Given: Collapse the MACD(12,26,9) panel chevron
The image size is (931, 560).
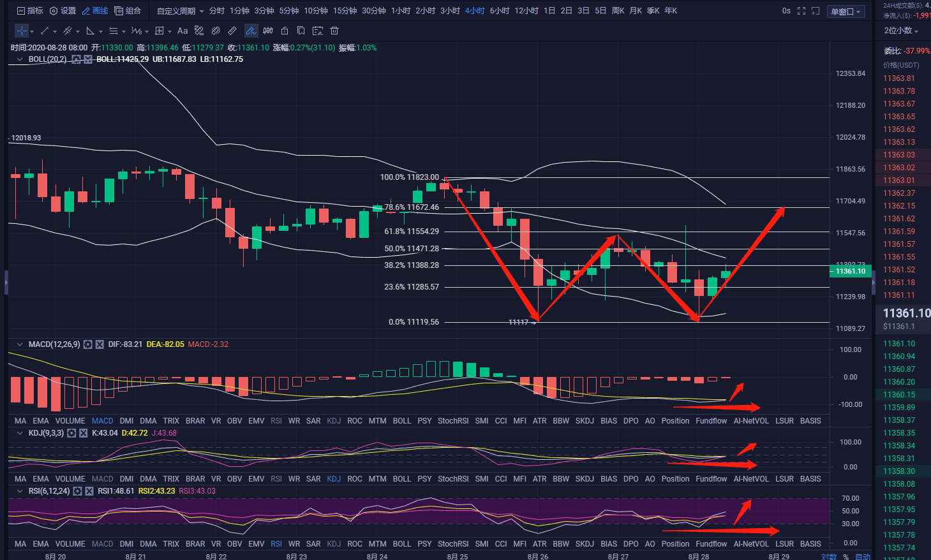Looking at the screenshot, I should [20, 344].
